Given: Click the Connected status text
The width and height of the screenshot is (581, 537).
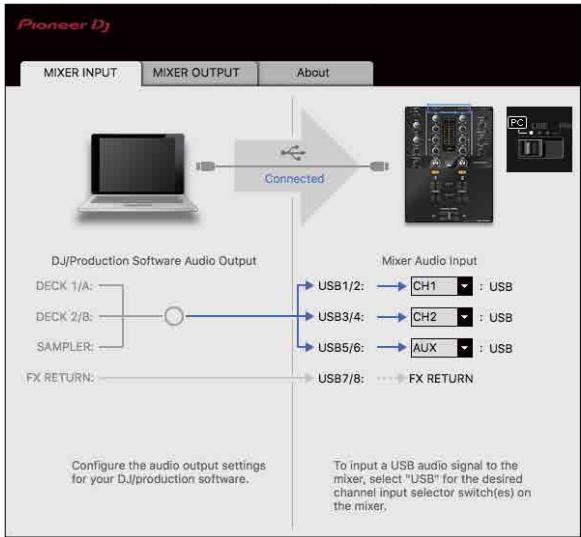Looking at the screenshot, I should [x=294, y=179].
